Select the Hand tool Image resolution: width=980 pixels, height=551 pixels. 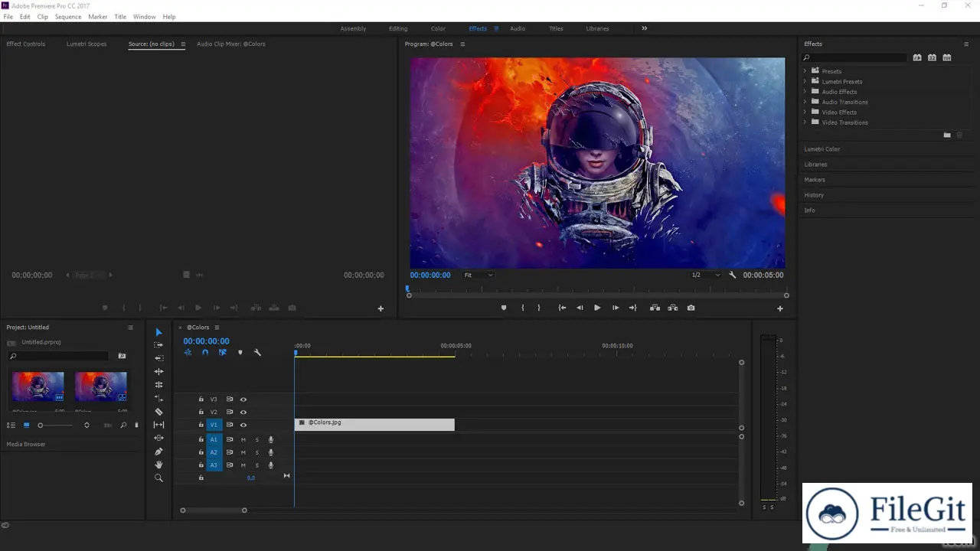[x=158, y=465]
